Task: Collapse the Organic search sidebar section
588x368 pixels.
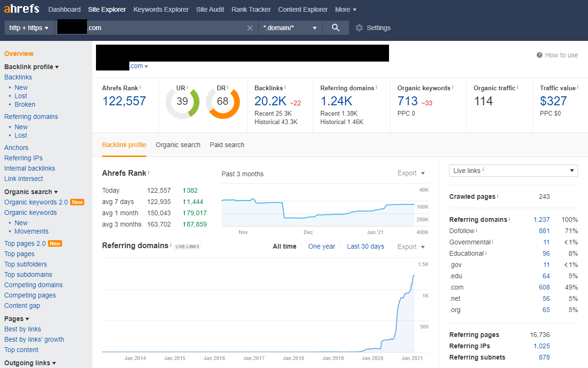Action: tap(31, 192)
